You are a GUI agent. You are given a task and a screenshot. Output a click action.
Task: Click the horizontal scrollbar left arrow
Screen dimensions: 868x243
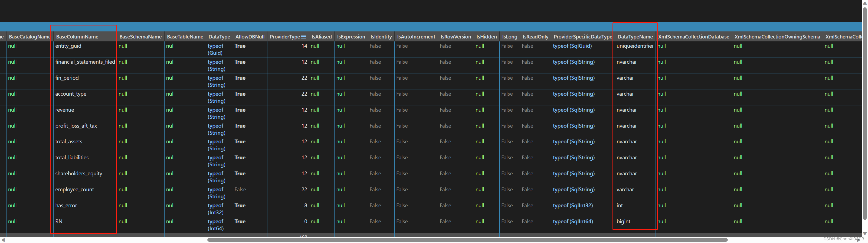coord(3,240)
